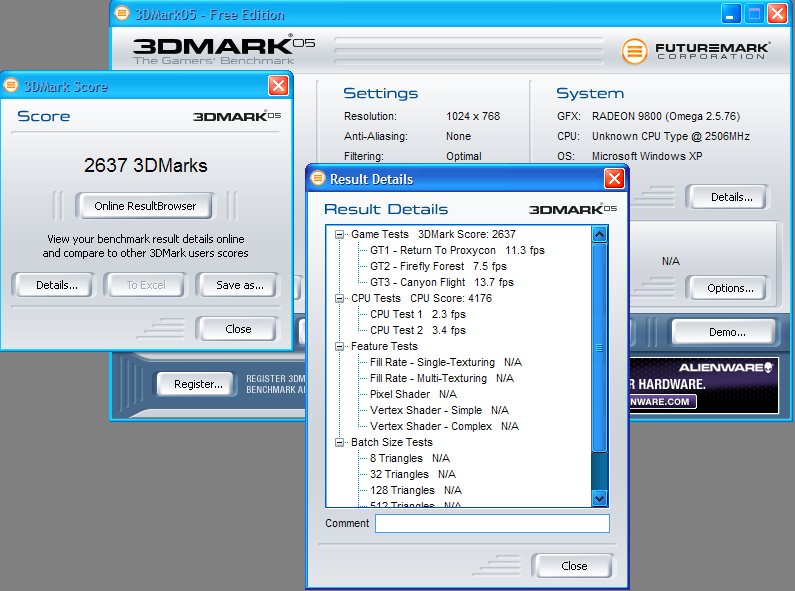Click the 3DMark05 main window title icon
The height and width of the screenshot is (591, 795).
[x=121, y=13]
